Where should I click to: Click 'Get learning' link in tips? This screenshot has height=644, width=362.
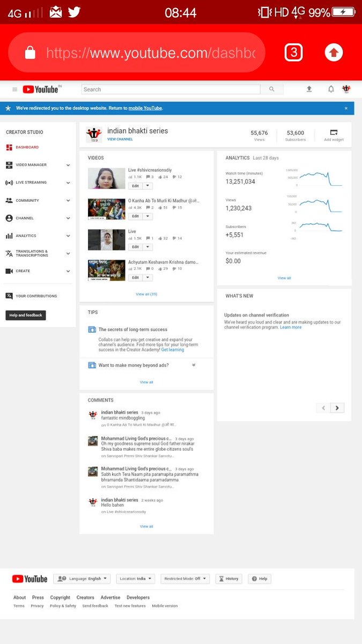pyautogui.click(x=173, y=349)
